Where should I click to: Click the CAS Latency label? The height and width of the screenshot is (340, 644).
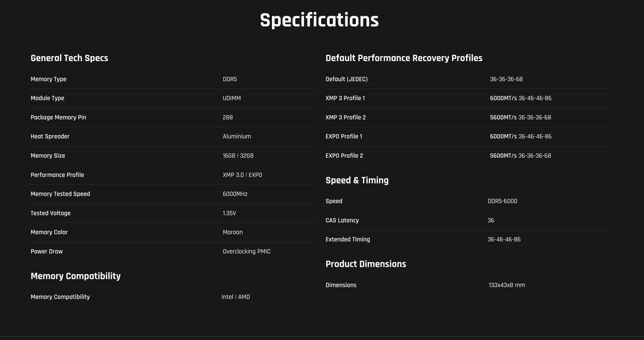point(342,221)
